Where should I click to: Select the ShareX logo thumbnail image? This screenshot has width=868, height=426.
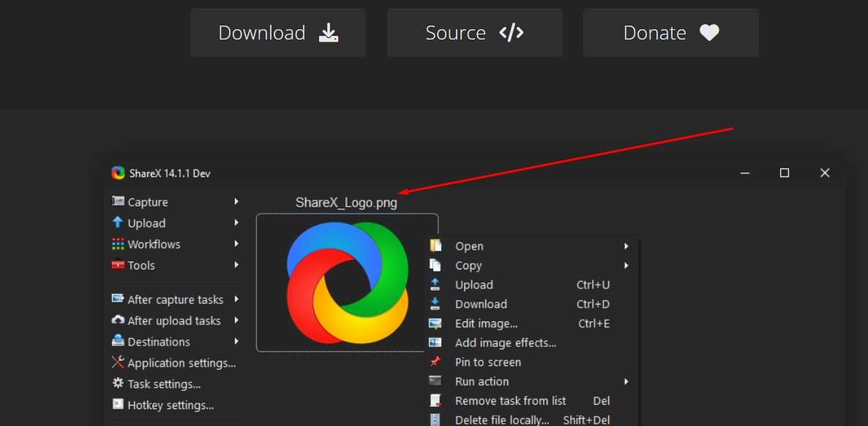tap(347, 283)
